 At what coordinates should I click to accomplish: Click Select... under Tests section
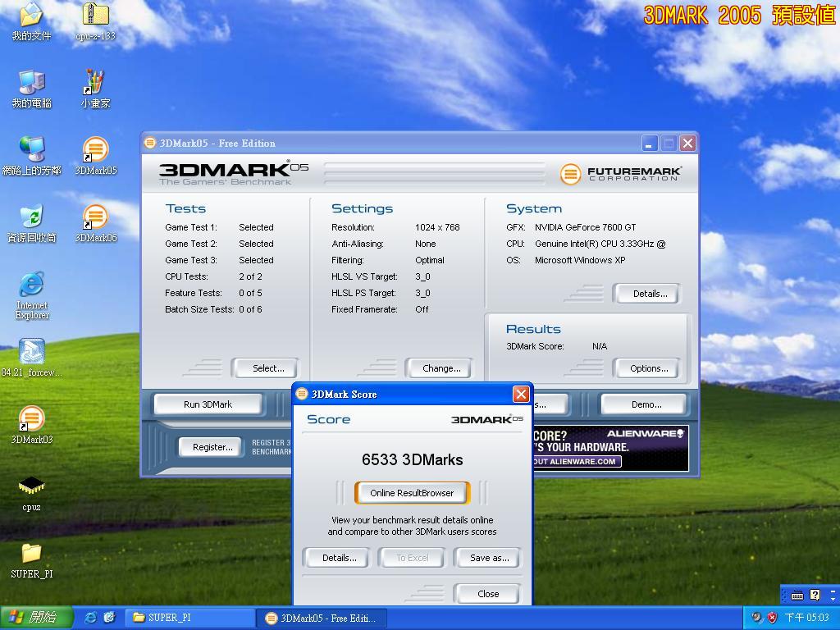point(267,368)
